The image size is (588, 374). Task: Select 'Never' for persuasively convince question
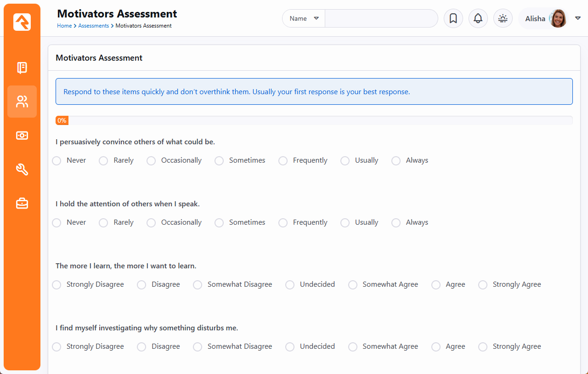point(57,161)
